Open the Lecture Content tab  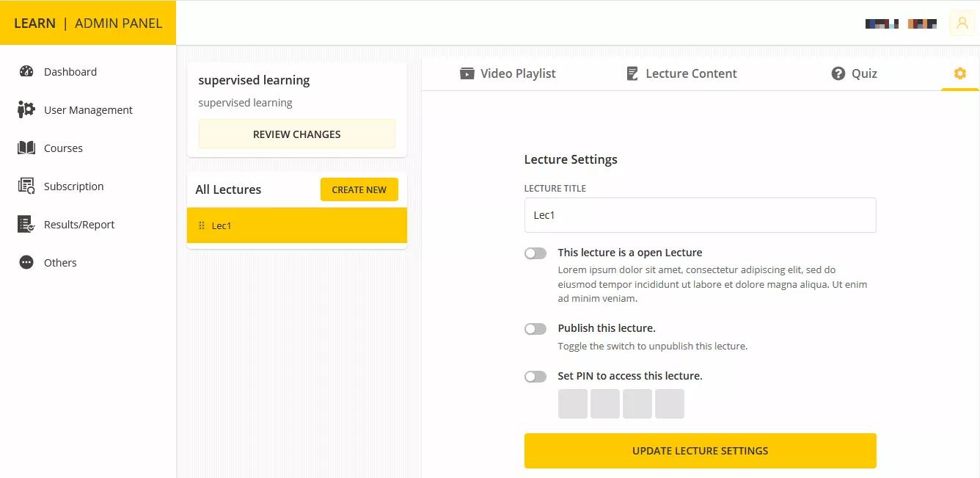pos(681,73)
